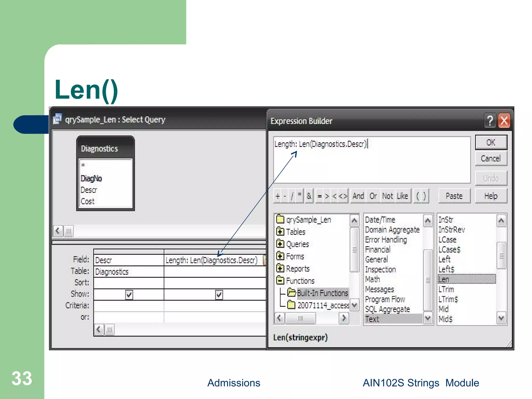The image size is (532, 399).
Task: Insert the multiply asterisk operator
Action: [x=300, y=195]
